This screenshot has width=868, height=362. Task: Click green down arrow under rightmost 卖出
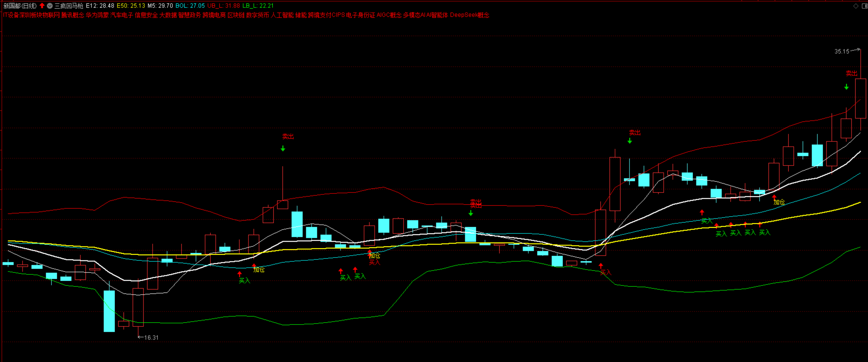[846, 87]
